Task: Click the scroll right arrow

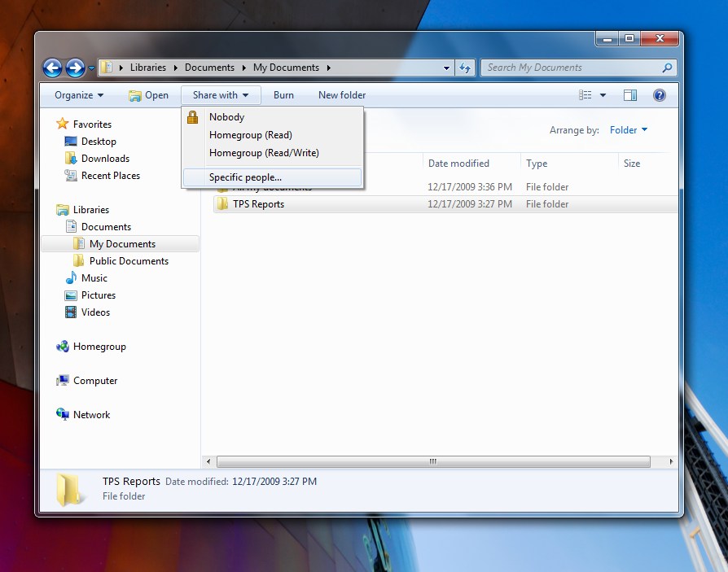Action: pyautogui.click(x=671, y=461)
